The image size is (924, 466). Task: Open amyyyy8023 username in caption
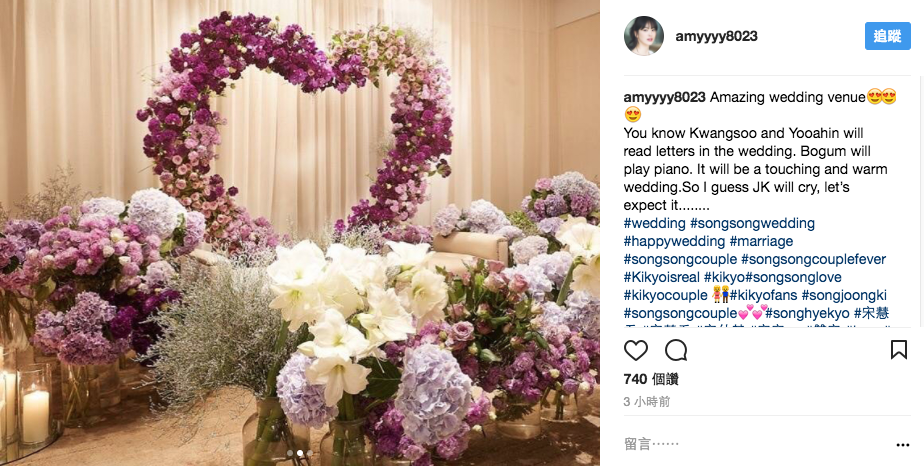point(664,98)
